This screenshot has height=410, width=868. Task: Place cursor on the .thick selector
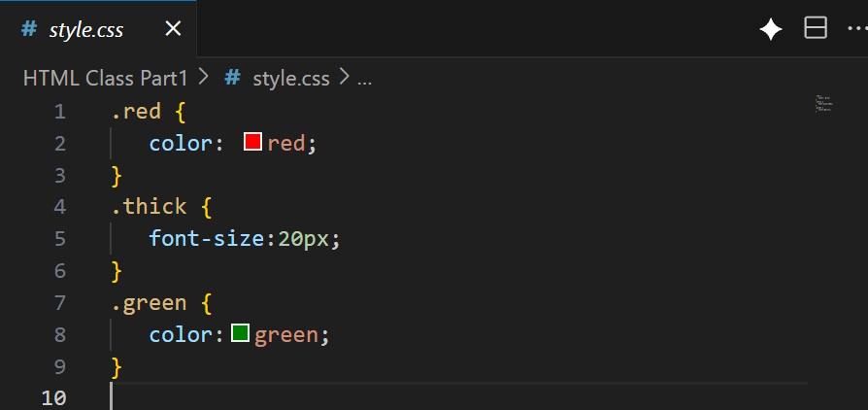click(149, 206)
